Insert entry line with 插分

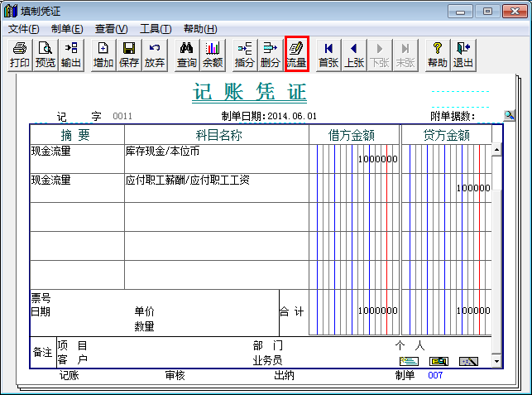pyautogui.click(x=245, y=55)
